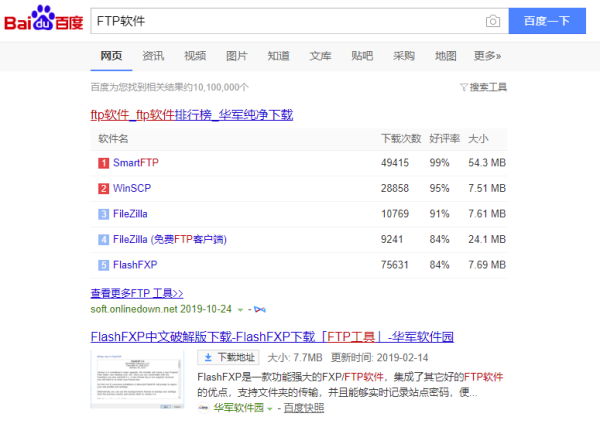Expand dropdown arrow beside 华军软件园
Image resolution: width=600 pixels, height=427 pixels.
coord(270,409)
